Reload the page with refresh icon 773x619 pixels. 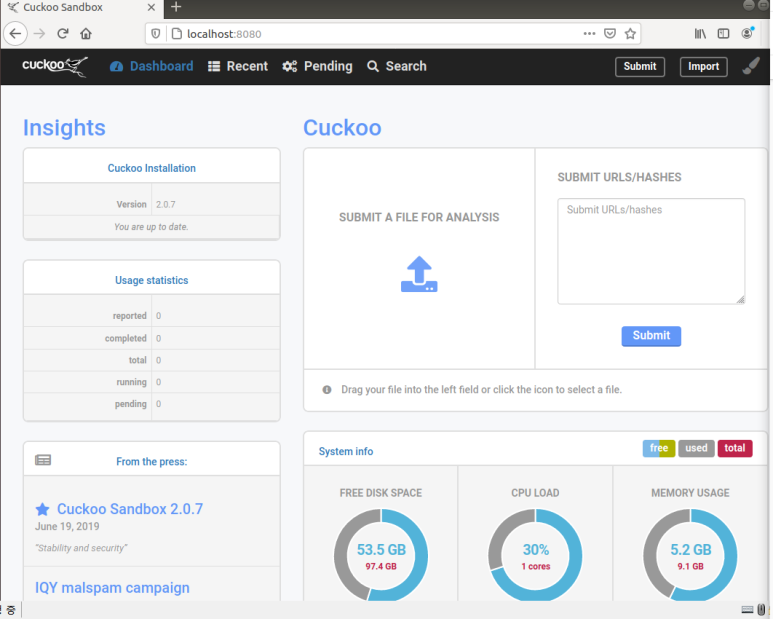point(63,34)
